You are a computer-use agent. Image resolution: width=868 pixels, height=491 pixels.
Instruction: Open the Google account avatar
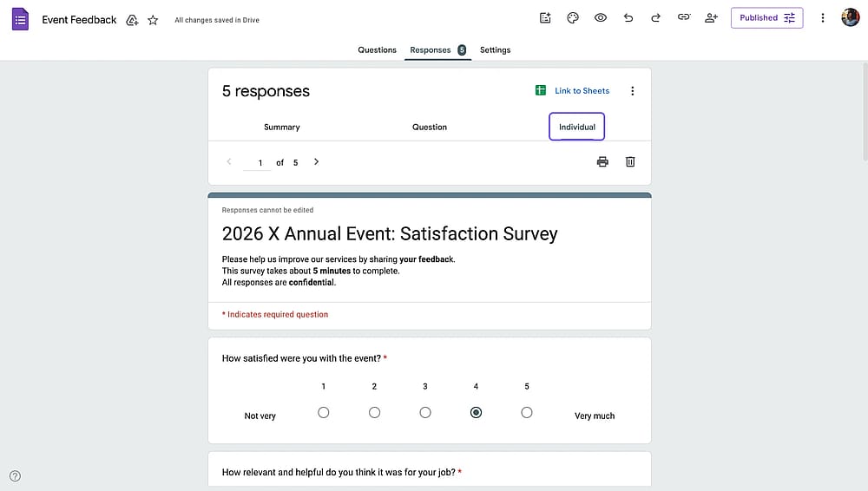[x=851, y=17]
